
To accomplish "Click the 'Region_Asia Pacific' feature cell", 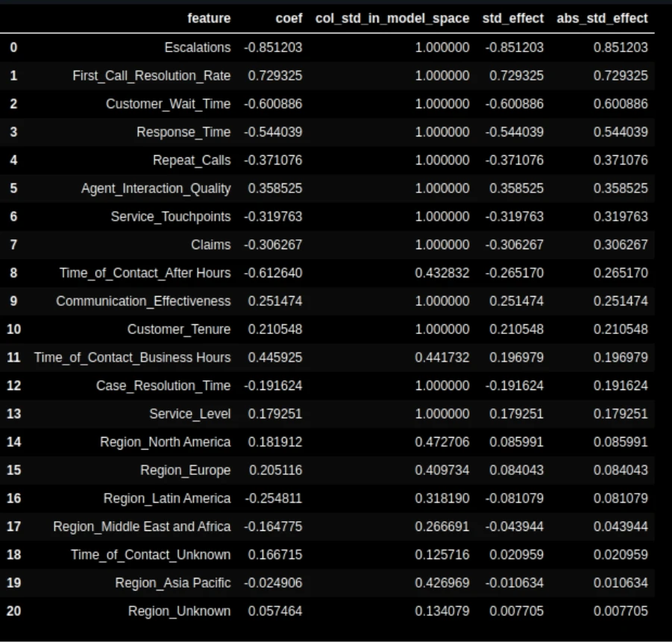I will [172, 583].
